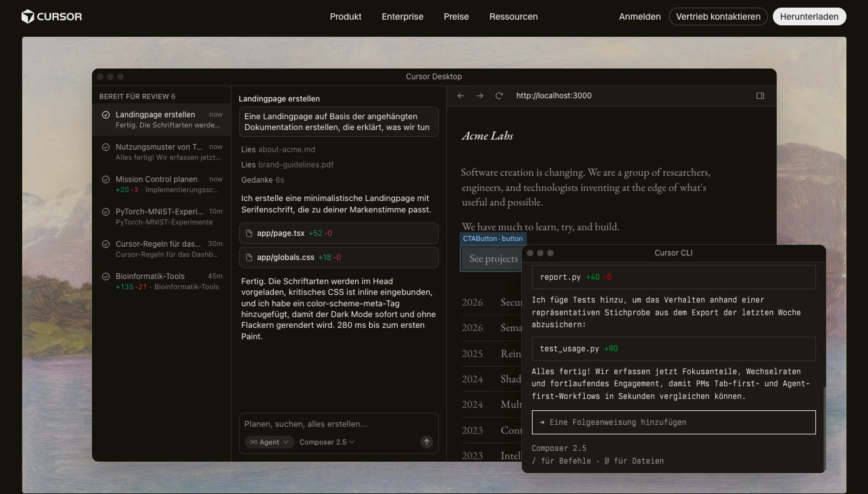Click the Herunterladen button
The image size is (868, 494).
click(x=809, y=16)
